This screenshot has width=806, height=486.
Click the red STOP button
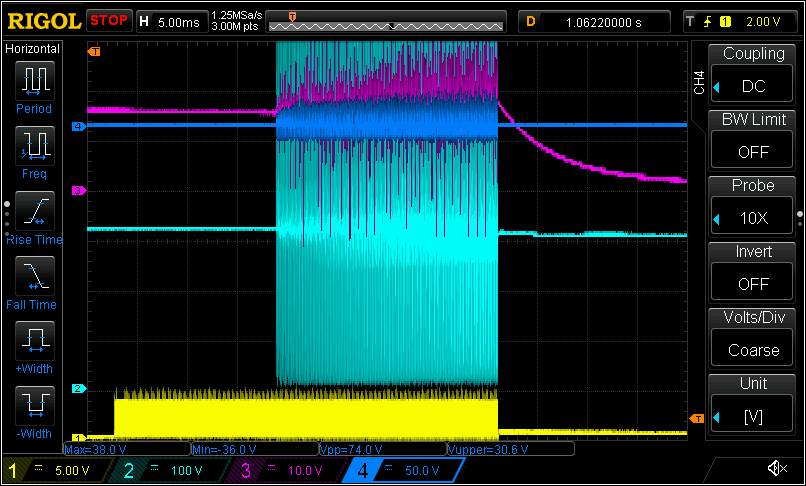pyautogui.click(x=109, y=20)
